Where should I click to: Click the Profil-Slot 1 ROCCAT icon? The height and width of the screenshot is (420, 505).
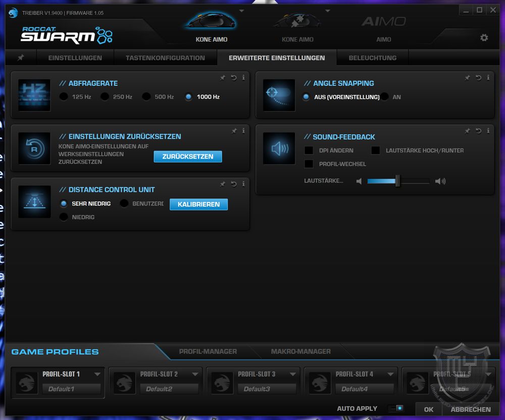tap(27, 383)
